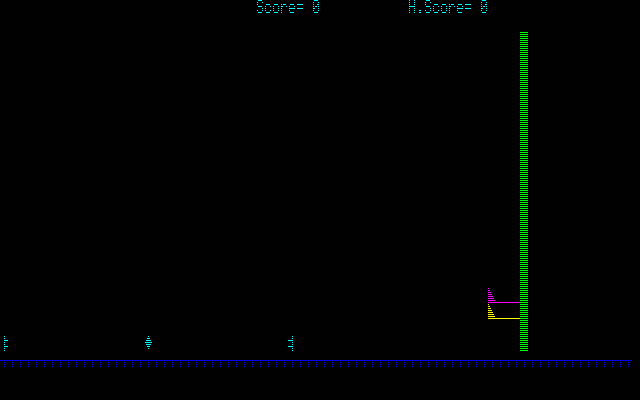Click the base of the green pole
Image resolution: width=640 pixels, height=400 pixels.
(x=524, y=347)
